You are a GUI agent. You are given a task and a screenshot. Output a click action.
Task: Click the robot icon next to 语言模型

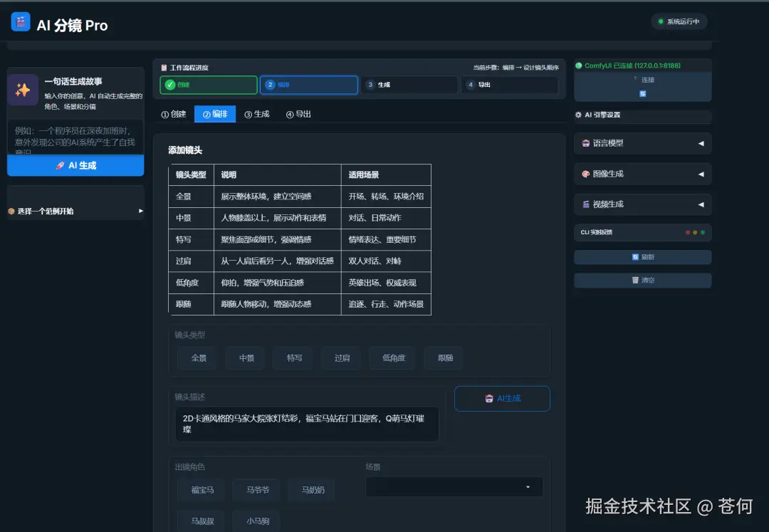[586, 143]
